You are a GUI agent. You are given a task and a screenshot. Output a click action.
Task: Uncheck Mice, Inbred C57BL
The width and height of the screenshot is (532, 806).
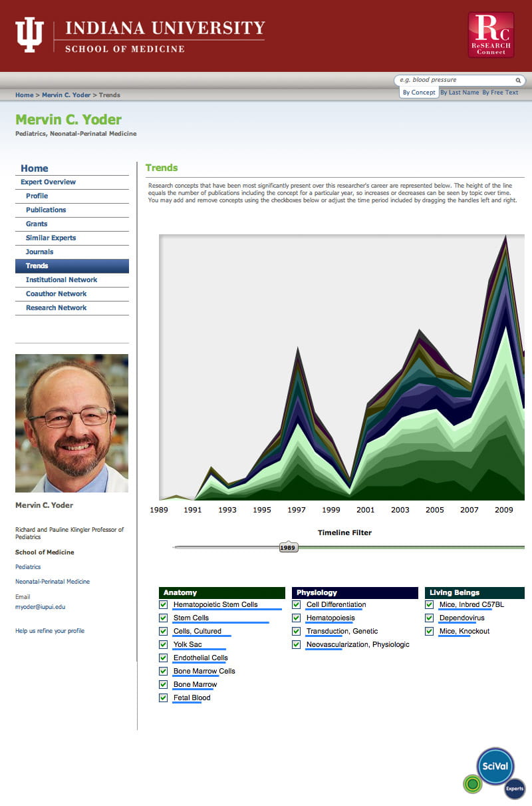(429, 604)
